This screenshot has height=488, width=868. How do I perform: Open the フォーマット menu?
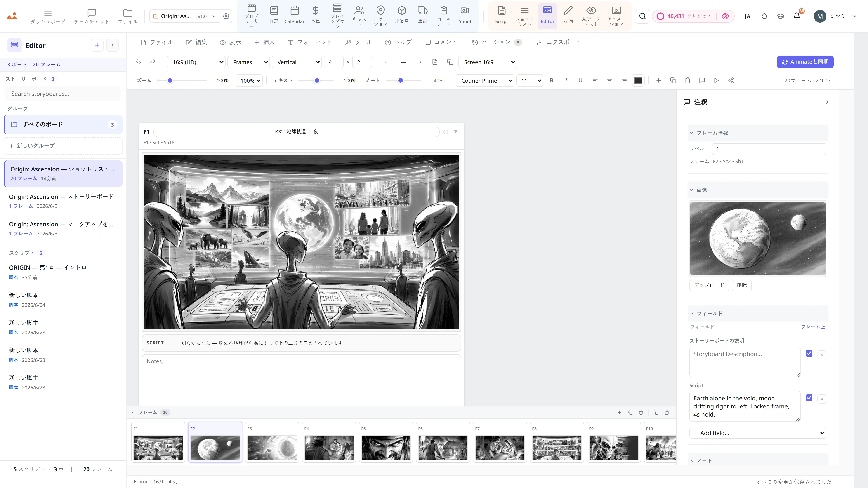[310, 42]
